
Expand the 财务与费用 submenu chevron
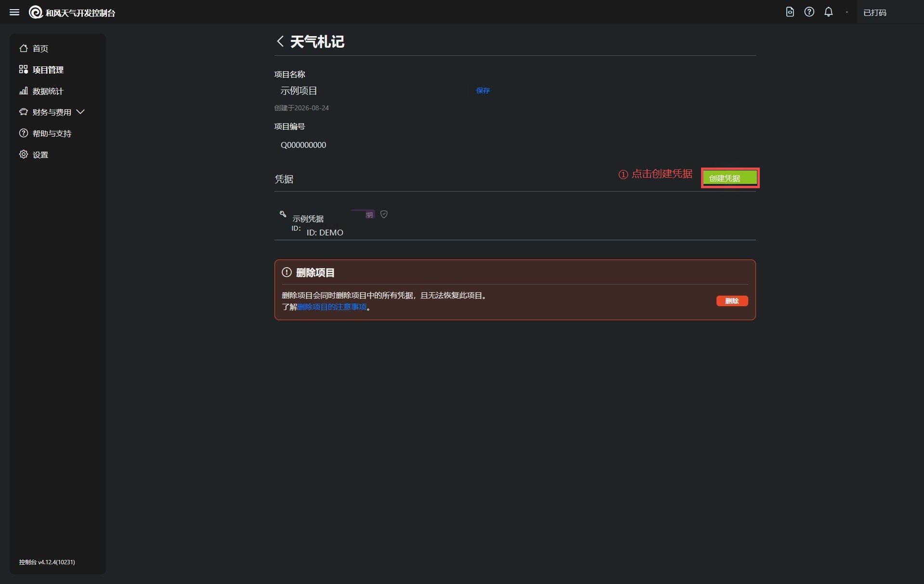coord(80,112)
